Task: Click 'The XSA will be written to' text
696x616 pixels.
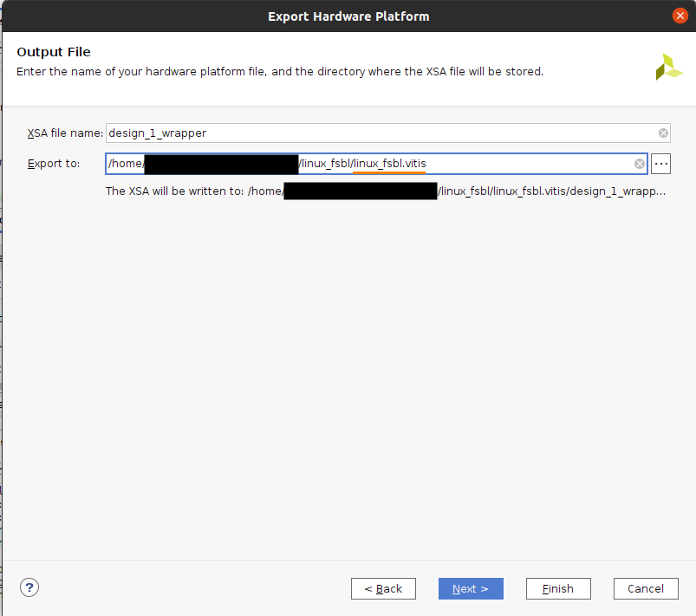Action: pos(386,191)
